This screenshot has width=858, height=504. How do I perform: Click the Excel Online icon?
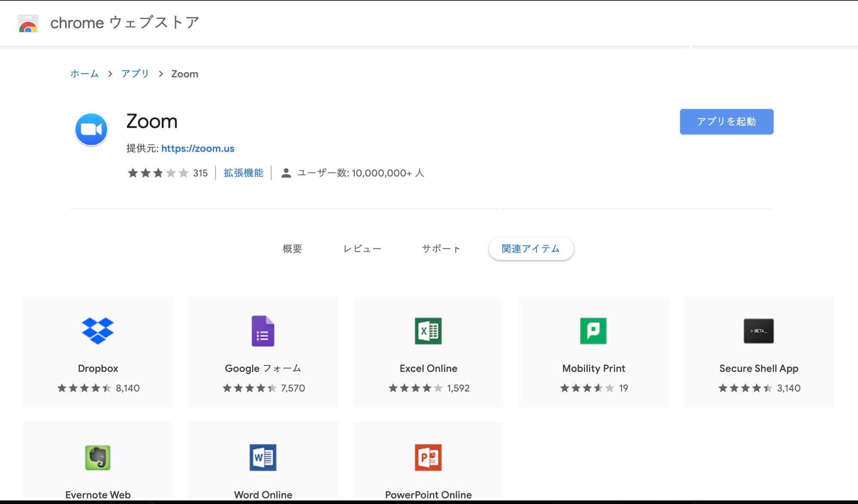(x=428, y=330)
